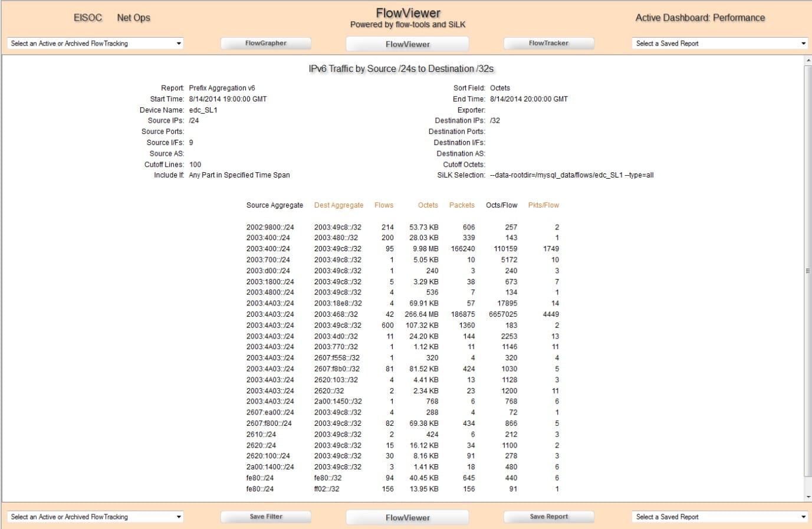Click Active Dashboard: Performance label
The height and width of the screenshot is (529, 812).
click(699, 17)
